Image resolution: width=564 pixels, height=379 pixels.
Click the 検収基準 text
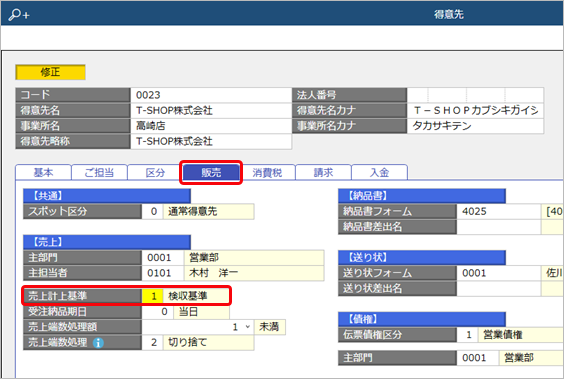coord(187,296)
